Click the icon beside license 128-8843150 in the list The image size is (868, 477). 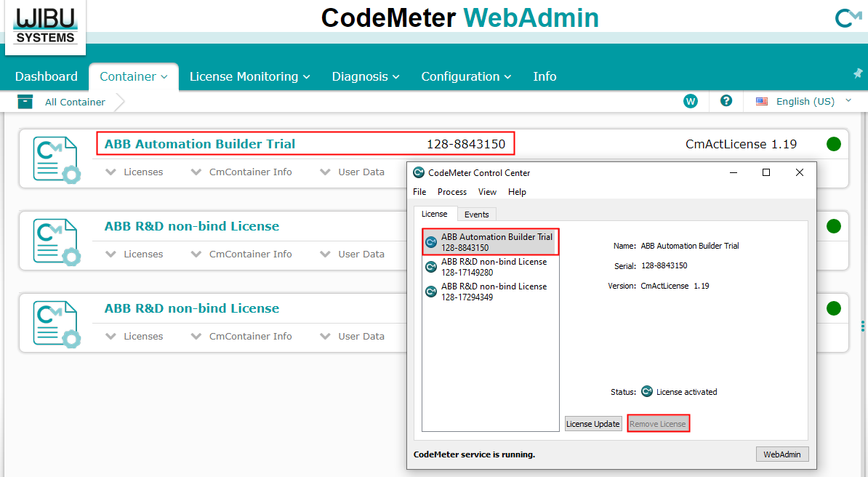point(430,242)
